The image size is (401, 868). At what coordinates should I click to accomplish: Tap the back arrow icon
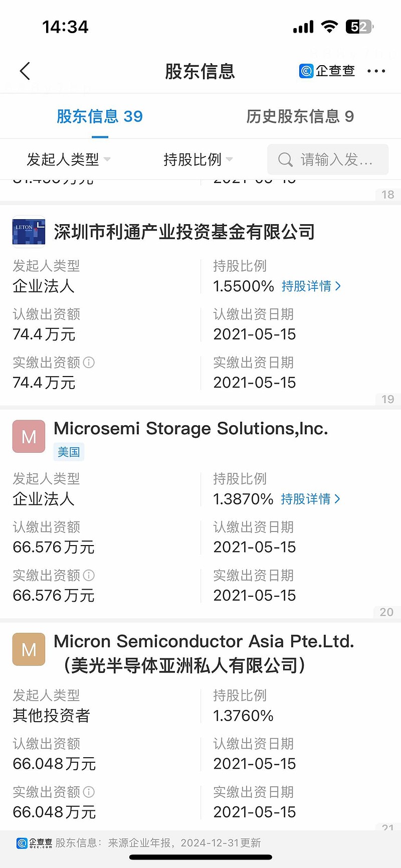[x=25, y=71]
